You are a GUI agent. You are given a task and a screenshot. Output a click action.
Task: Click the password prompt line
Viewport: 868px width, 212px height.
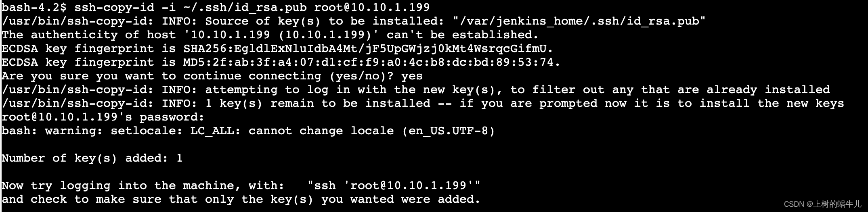click(x=103, y=117)
